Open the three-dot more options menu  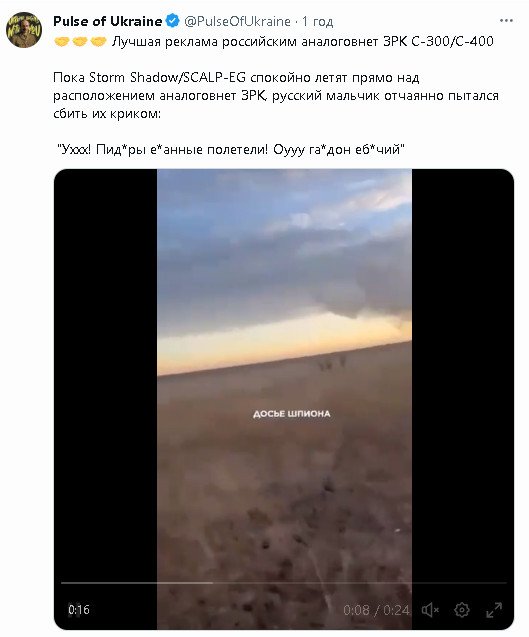(x=506, y=21)
